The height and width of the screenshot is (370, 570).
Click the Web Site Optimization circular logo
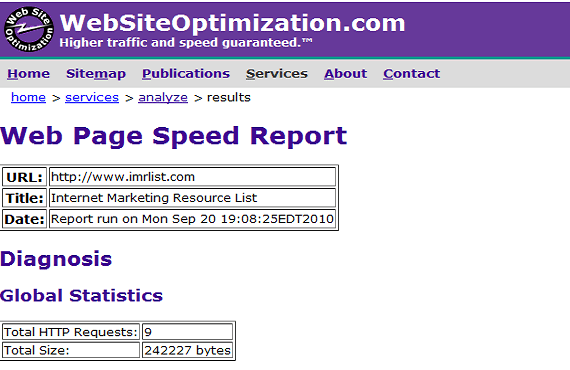tap(29, 29)
